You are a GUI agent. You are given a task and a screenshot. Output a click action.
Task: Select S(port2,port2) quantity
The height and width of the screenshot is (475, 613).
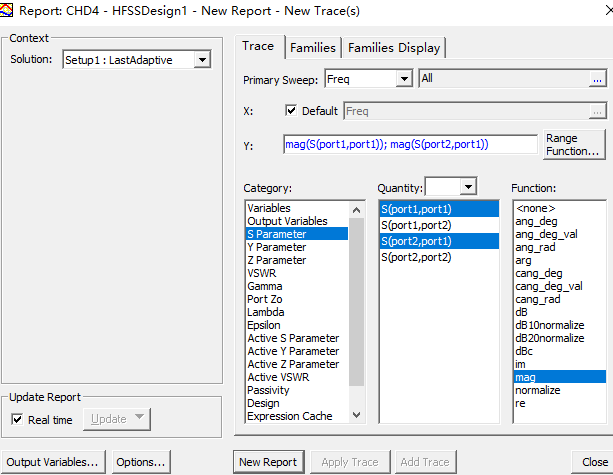click(439, 257)
